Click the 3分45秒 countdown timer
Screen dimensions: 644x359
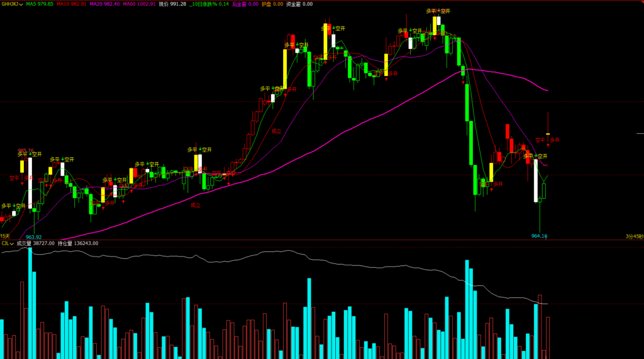[634, 236]
